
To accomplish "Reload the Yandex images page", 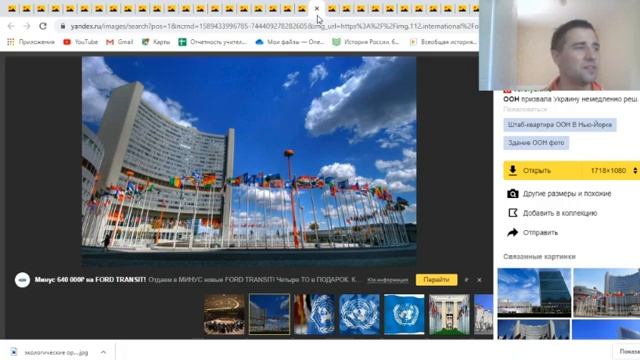I will tap(43, 26).
